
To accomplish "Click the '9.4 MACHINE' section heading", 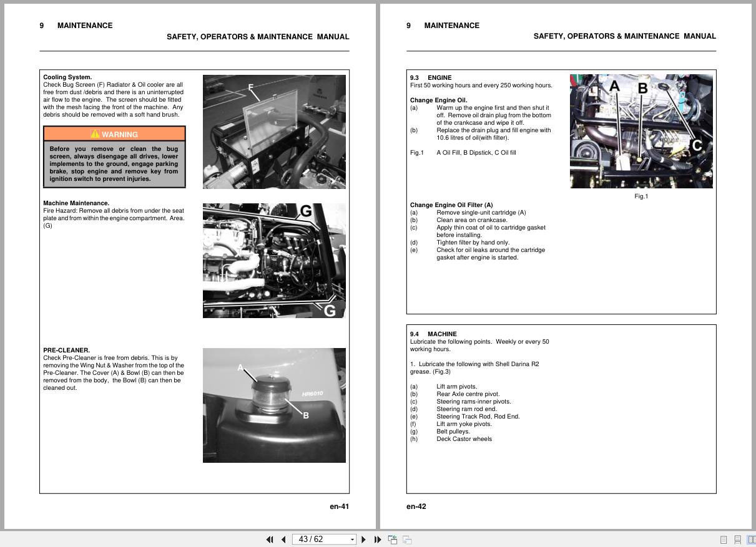I will [x=433, y=334].
